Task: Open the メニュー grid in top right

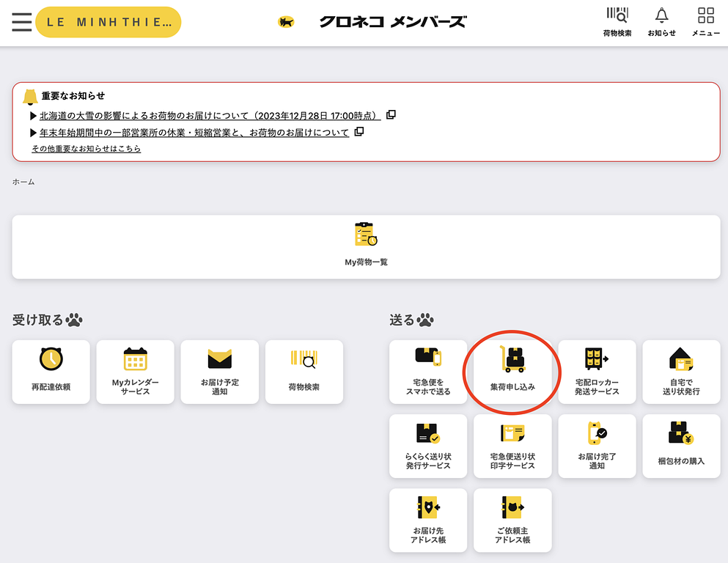Action: [705, 21]
